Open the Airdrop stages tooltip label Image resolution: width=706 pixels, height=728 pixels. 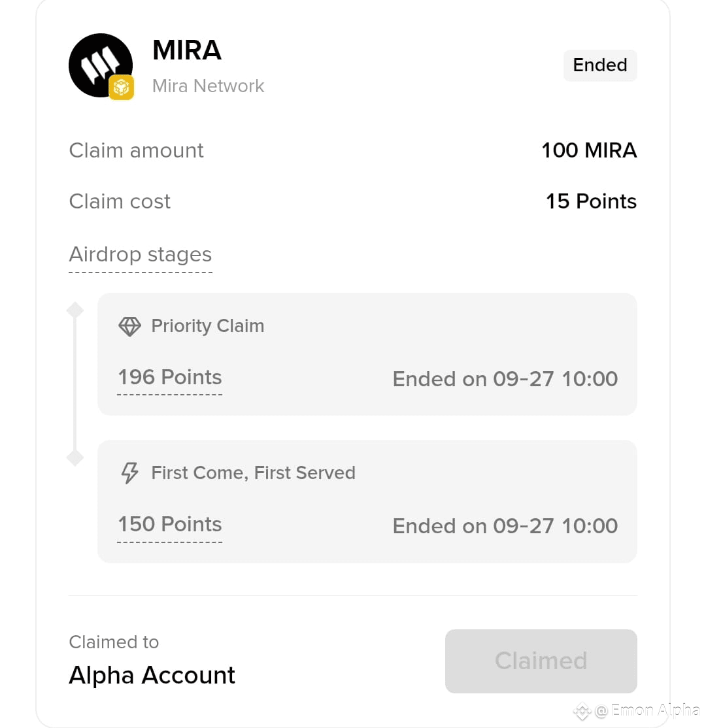[141, 254]
